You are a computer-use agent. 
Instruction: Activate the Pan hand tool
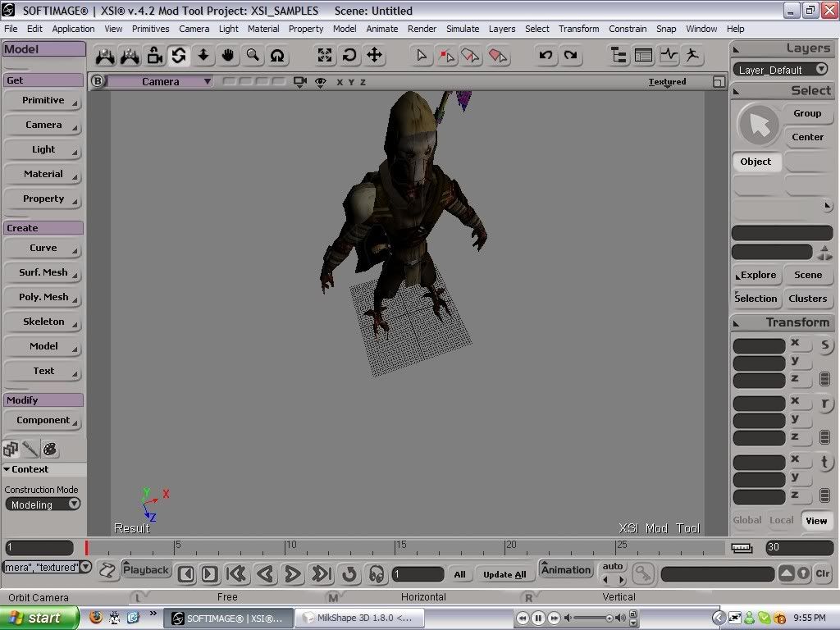point(228,55)
